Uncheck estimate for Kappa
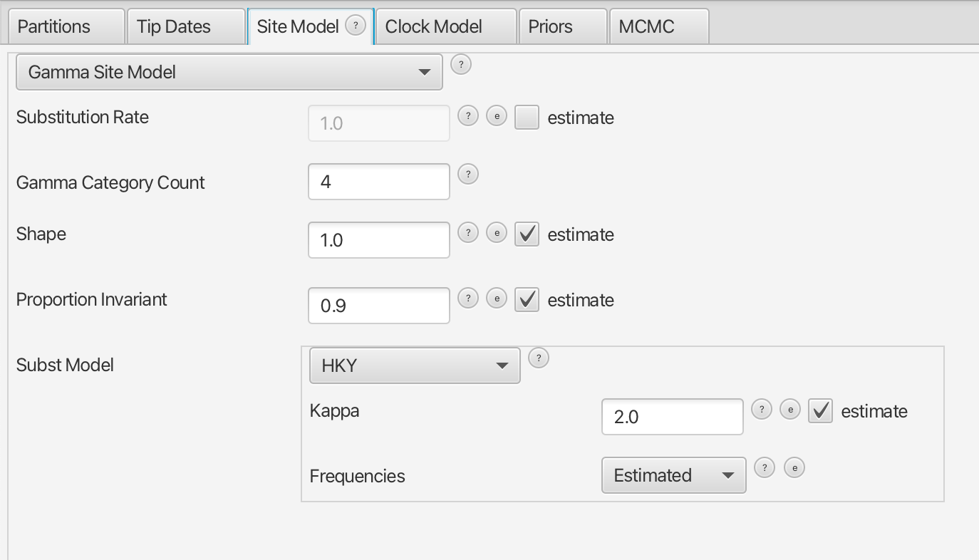979x560 pixels. (820, 411)
